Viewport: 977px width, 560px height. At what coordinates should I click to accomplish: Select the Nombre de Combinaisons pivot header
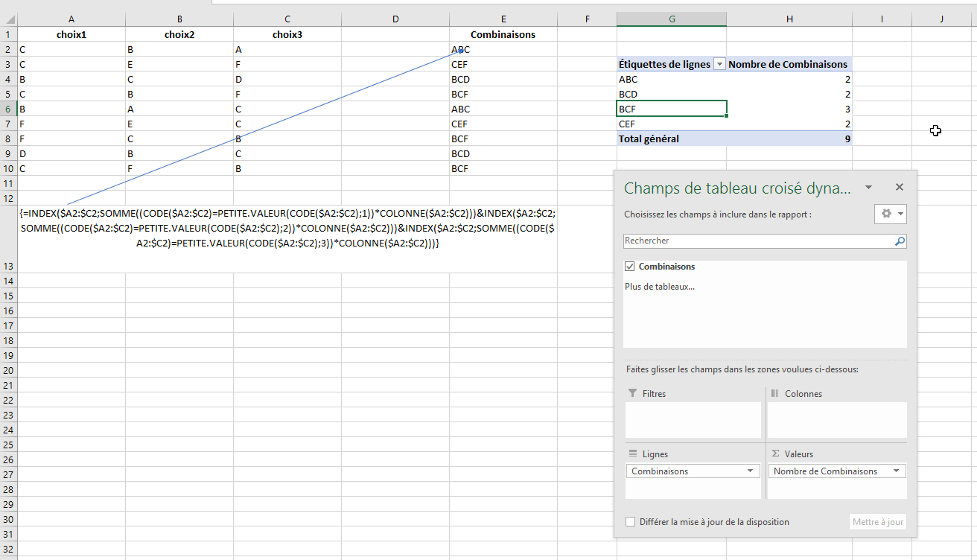[x=789, y=64]
